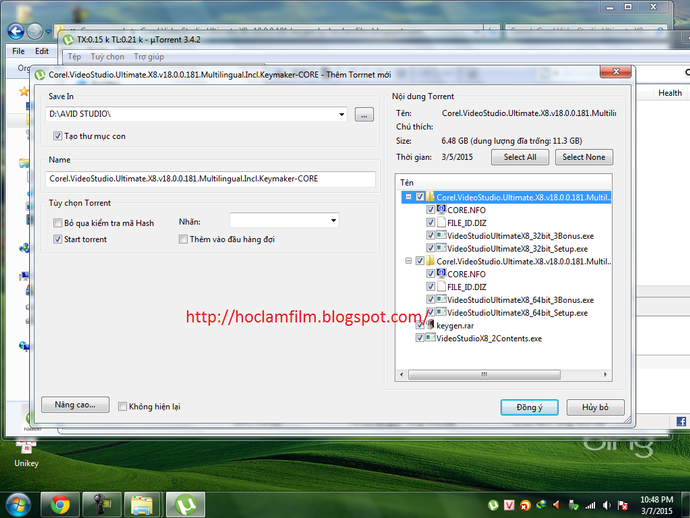Image resolution: width=690 pixels, height=518 pixels.
Task: Confirm with the Đồng ý button
Action: [529, 407]
